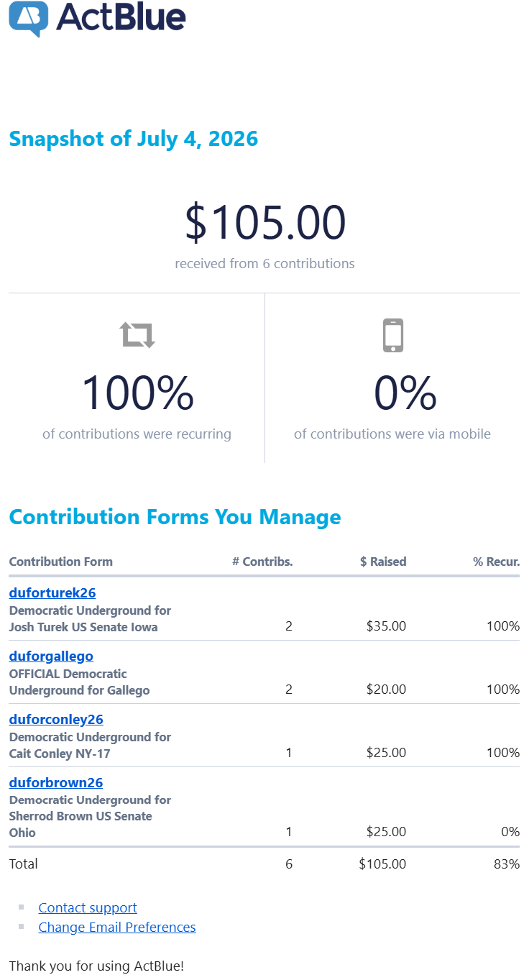The height and width of the screenshot is (980, 529).
Task: Click the ActBlue speech bubble logo icon
Action: point(29,19)
